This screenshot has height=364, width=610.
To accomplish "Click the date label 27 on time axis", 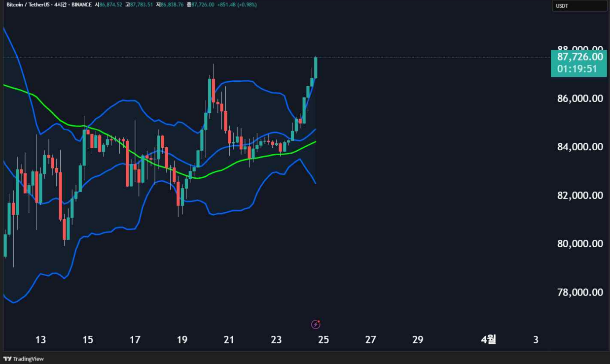I will [x=370, y=340].
